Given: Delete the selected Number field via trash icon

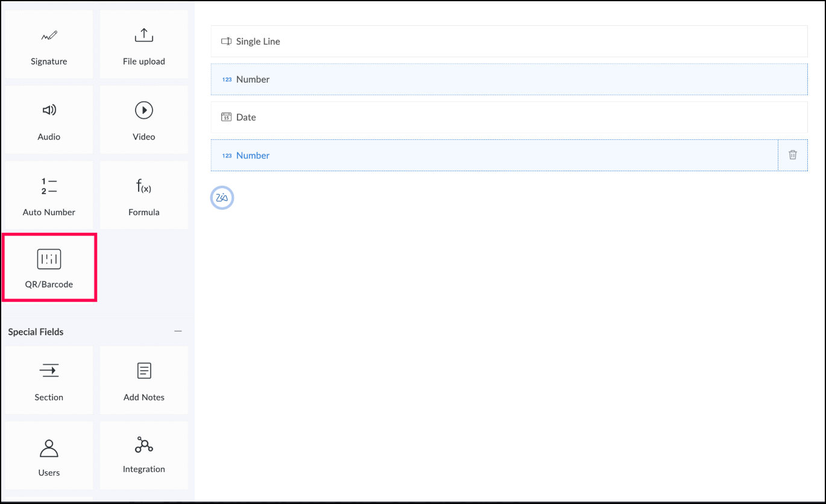Looking at the screenshot, I should (793, 155).
